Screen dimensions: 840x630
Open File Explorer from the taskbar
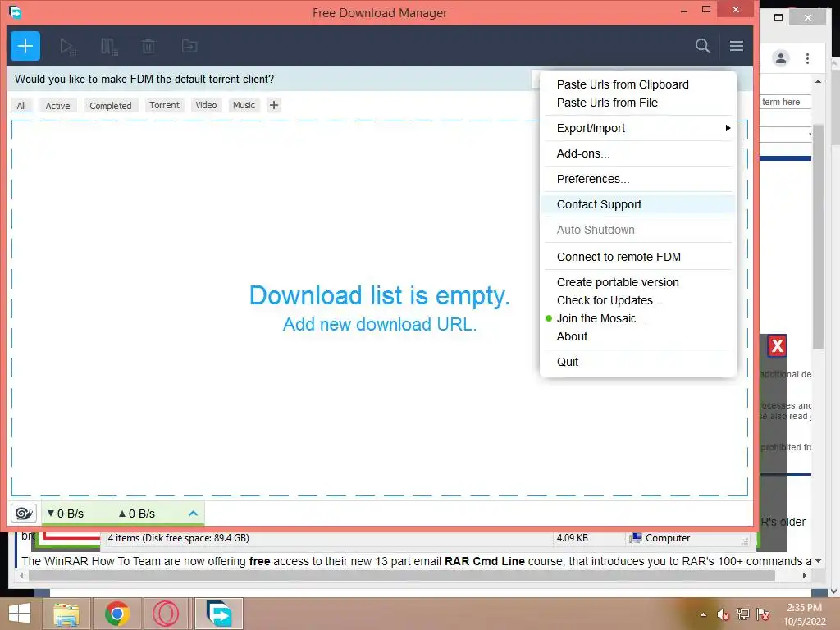tap(66, 614)
